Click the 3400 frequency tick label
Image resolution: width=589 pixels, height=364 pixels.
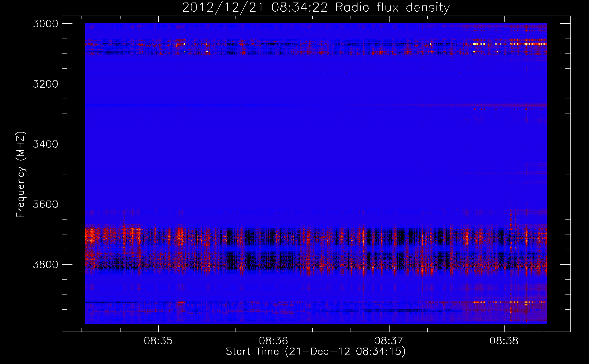46,144
